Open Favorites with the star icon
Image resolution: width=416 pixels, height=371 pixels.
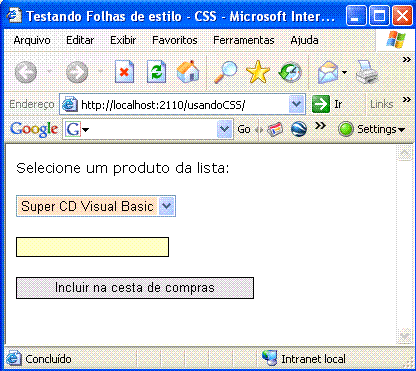(258, 72)
